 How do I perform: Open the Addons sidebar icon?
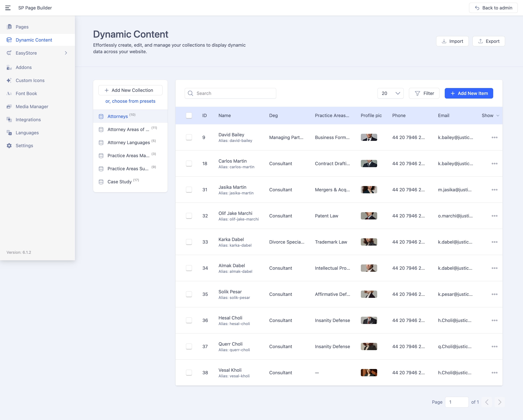tap(9, 67)
